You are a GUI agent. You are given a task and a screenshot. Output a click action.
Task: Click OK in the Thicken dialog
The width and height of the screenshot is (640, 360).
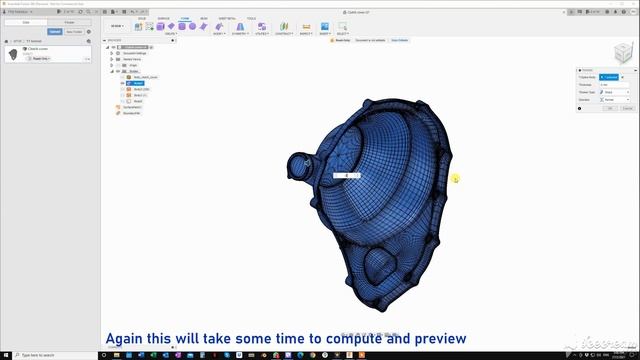(610, 108)
